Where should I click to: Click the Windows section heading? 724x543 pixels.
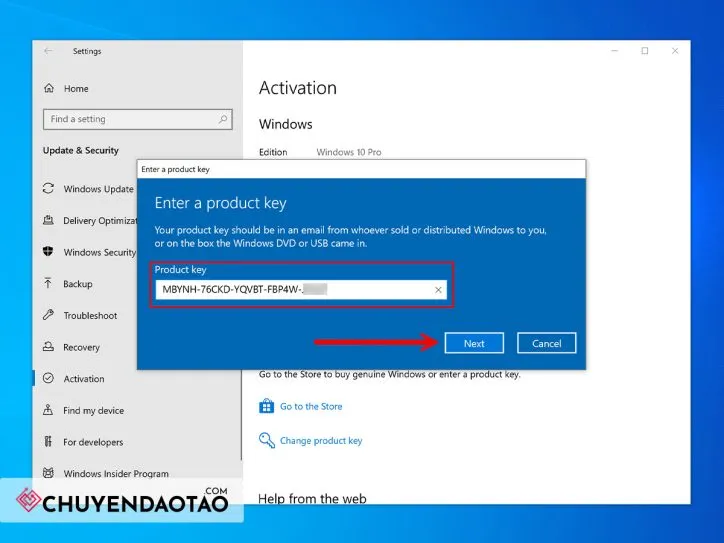[285, 124]
